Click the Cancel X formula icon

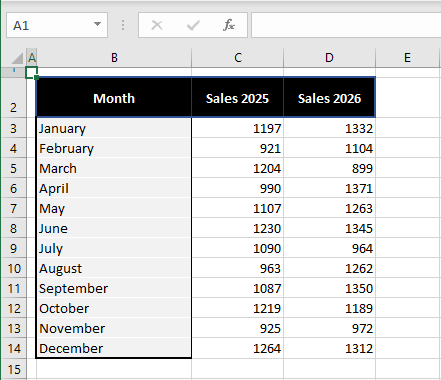157,25
